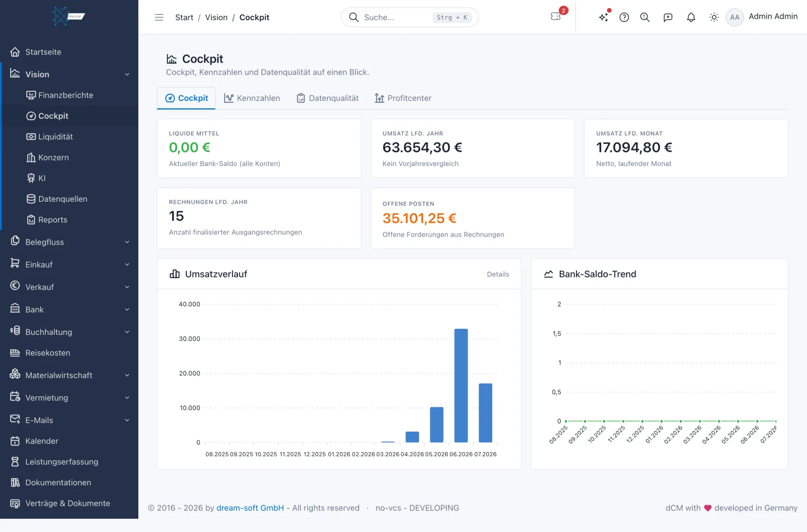The image size is (807, 532).
Task: Expand the Materialwirtschaft menu section
Action: (70, 375)
